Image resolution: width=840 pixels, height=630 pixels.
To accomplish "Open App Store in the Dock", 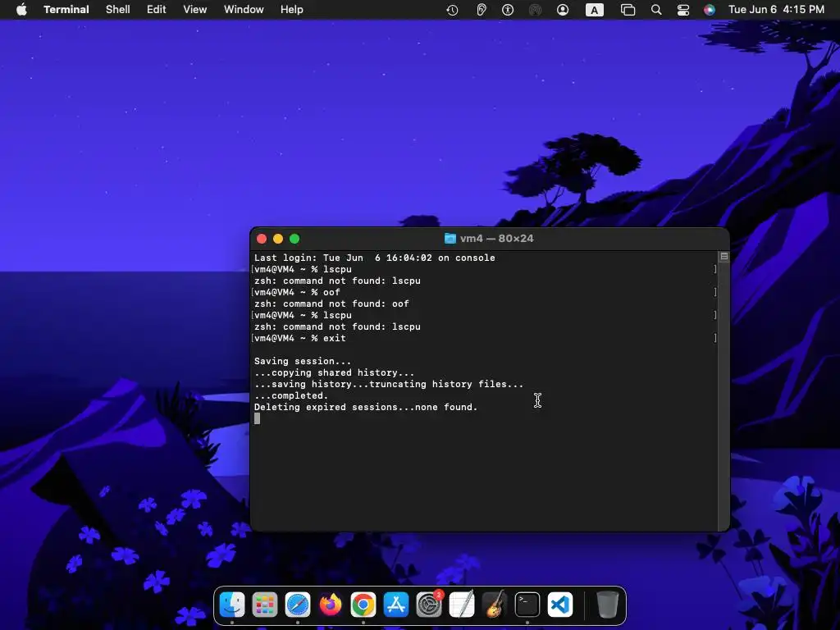I will 396,605.
